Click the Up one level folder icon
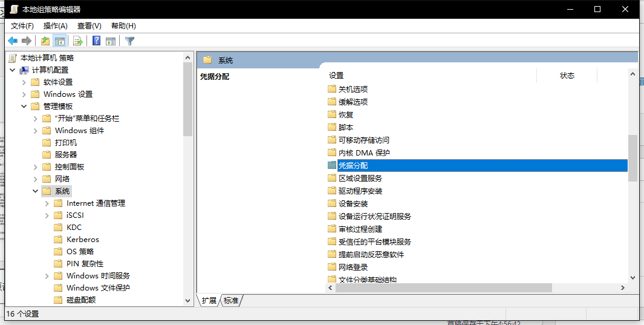Screen dimensions: 644x325 coord(45,41)
